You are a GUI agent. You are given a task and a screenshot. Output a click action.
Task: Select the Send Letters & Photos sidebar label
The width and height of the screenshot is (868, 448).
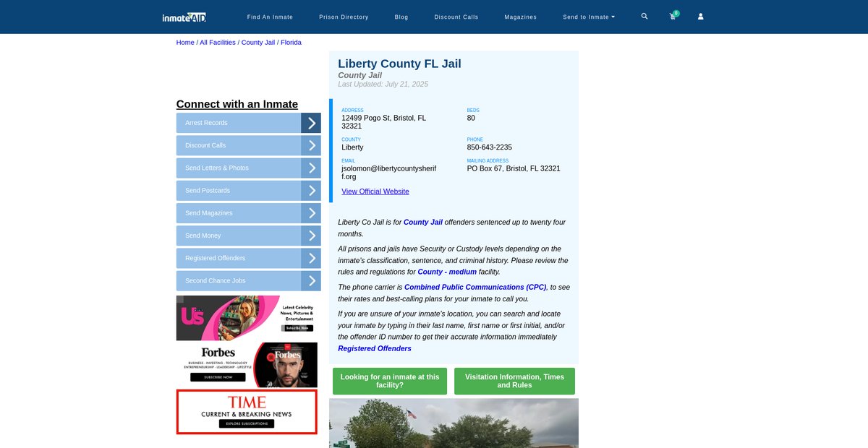(217, 168)
